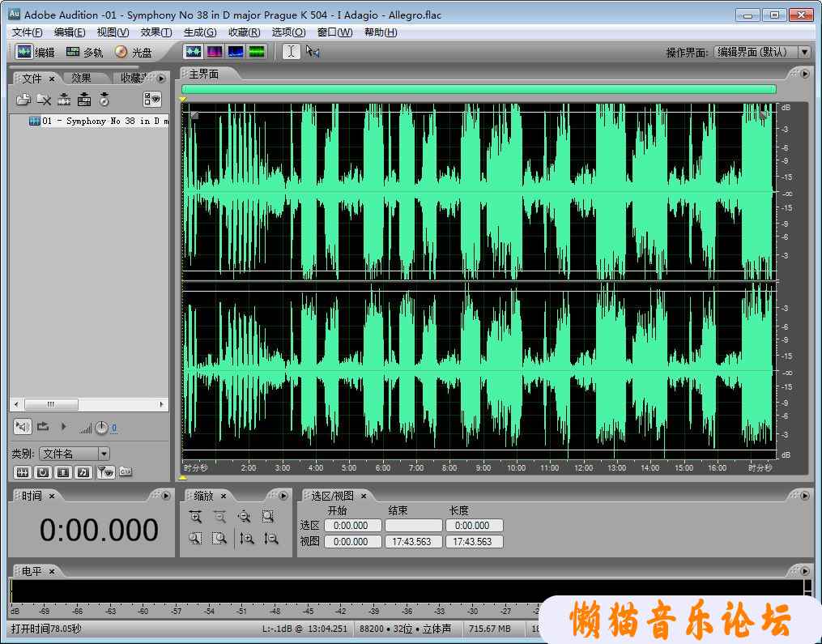Viewport: 822px width, 644px height.
Task: Click zoom in horizontally icon
Action: pos(195,517)
